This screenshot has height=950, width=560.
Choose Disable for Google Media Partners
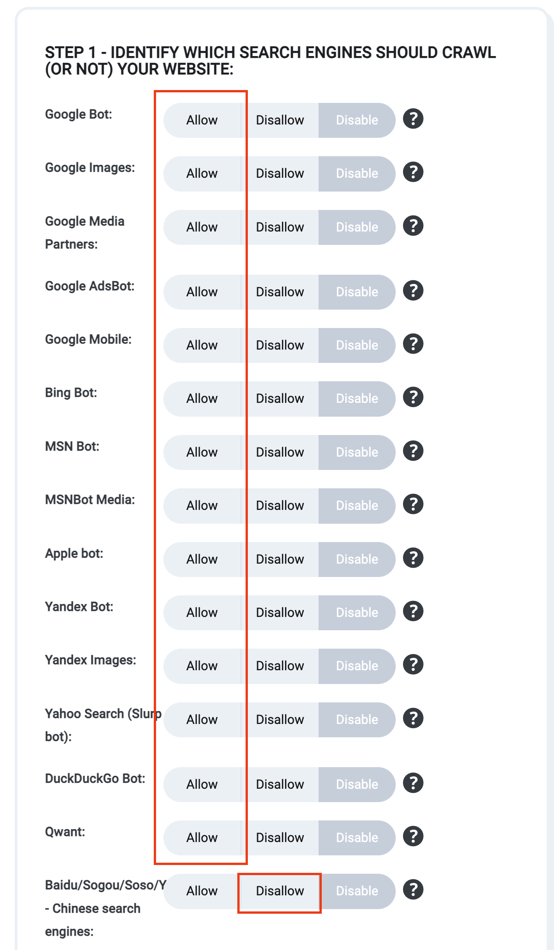[x=357, y=227]
